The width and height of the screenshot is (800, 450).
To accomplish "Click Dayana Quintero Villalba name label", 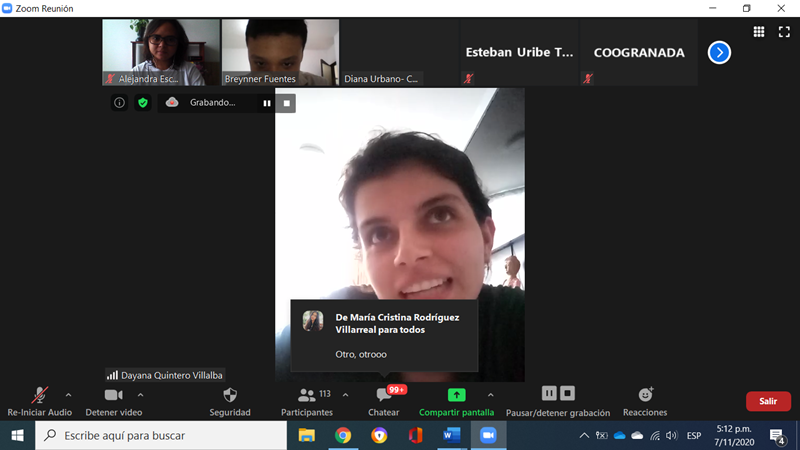I will pyautogui.click(x=165, y=375).
